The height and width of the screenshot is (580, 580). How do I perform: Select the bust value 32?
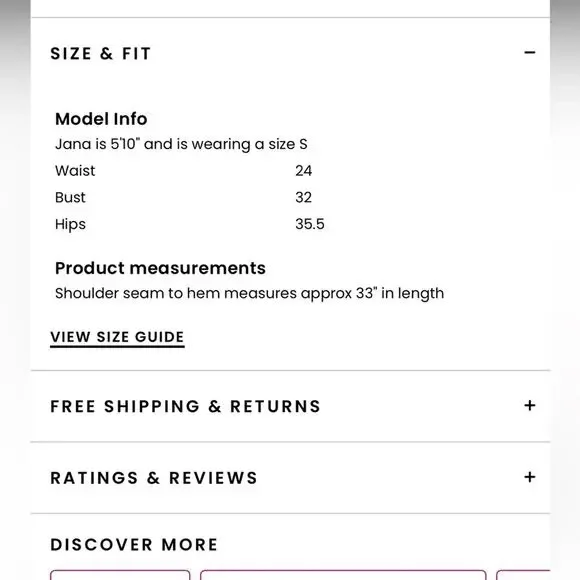point(304,198)
